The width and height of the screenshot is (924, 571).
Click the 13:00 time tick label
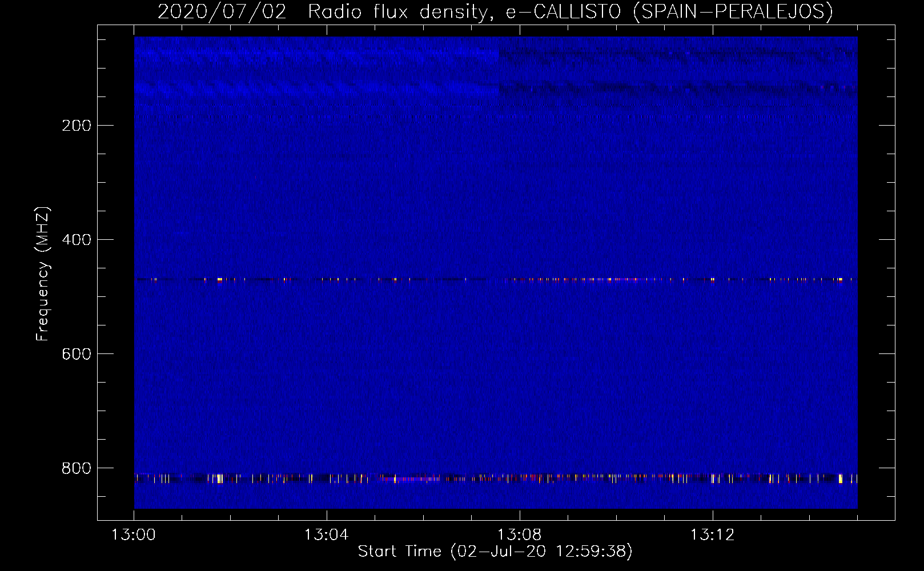(x=134, y=535)
